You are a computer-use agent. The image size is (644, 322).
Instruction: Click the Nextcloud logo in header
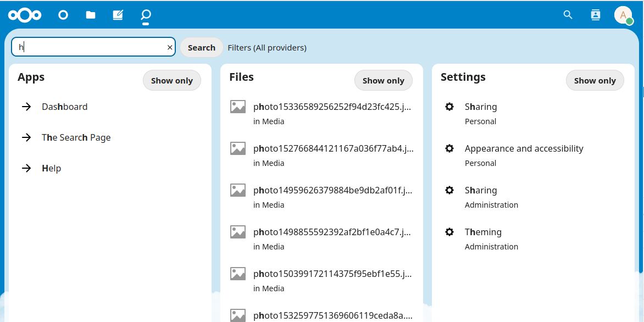[x=25, y=15]
